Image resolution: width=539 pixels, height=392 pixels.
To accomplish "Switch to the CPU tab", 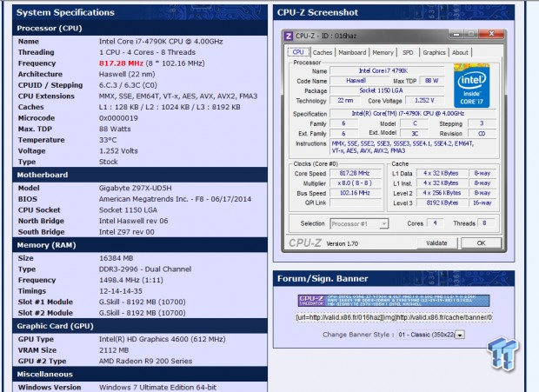I will point(298,52).
